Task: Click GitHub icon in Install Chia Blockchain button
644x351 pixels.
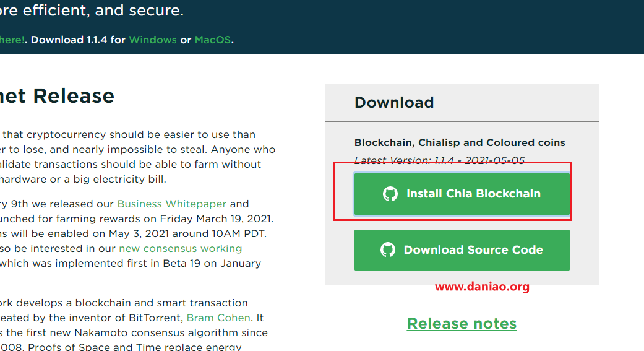Action: (x=390, y=194)
